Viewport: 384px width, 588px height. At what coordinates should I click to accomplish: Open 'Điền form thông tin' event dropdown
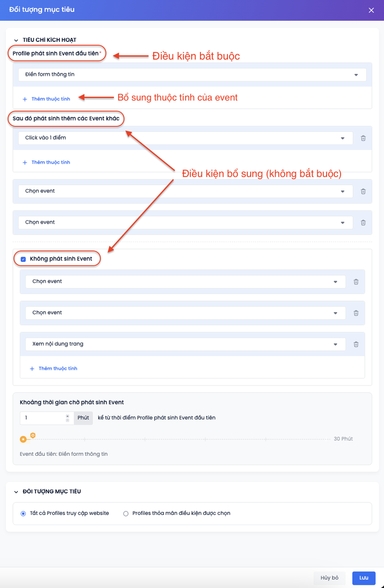192,75
